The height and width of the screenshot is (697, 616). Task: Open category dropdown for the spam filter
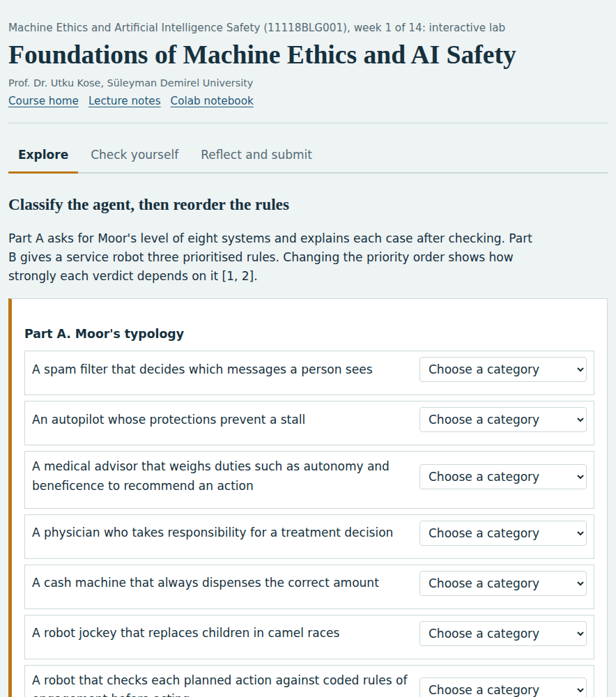(503, 369)
